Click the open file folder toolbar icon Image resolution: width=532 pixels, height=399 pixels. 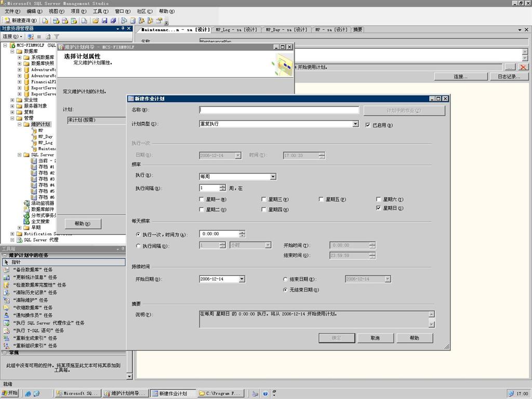point(96,21)
